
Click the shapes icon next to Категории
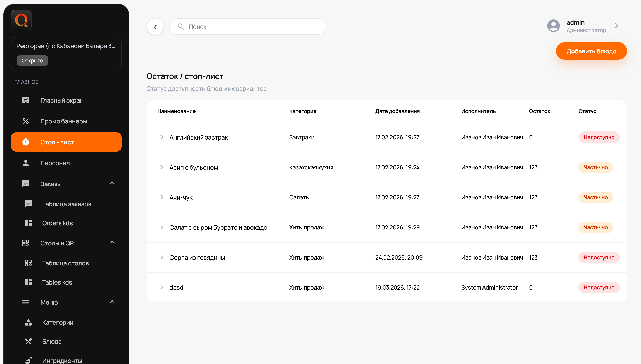[x=28, y=322]
